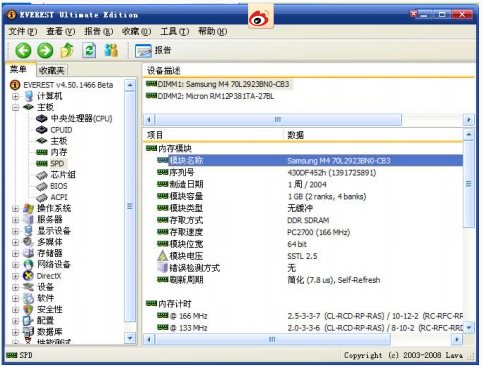Select the 刷新周期 row
The height and width of the screenshot is (367, 482).
click(310, 280)
